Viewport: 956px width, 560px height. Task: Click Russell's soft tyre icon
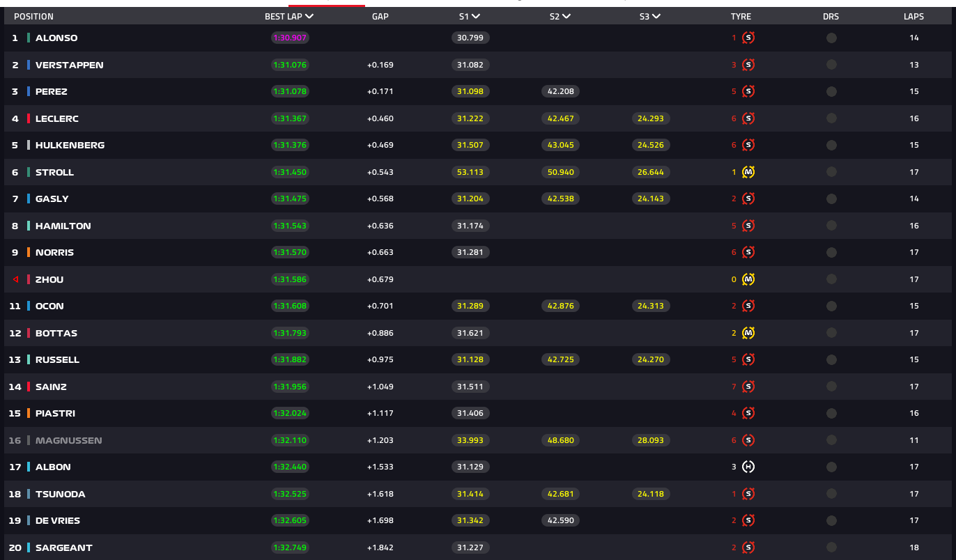tap(748, 359)
